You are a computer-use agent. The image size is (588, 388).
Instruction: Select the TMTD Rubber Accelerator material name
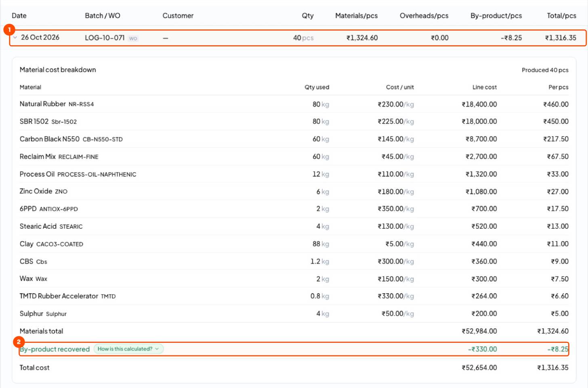(59, 296)
